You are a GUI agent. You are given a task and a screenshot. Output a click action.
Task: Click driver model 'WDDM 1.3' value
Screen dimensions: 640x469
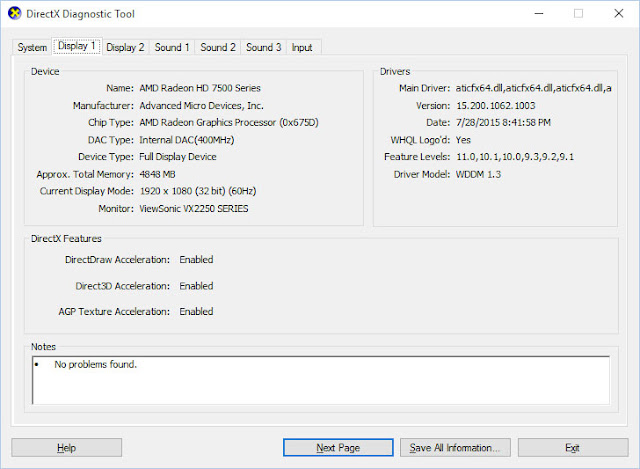(x=478, y=174)
